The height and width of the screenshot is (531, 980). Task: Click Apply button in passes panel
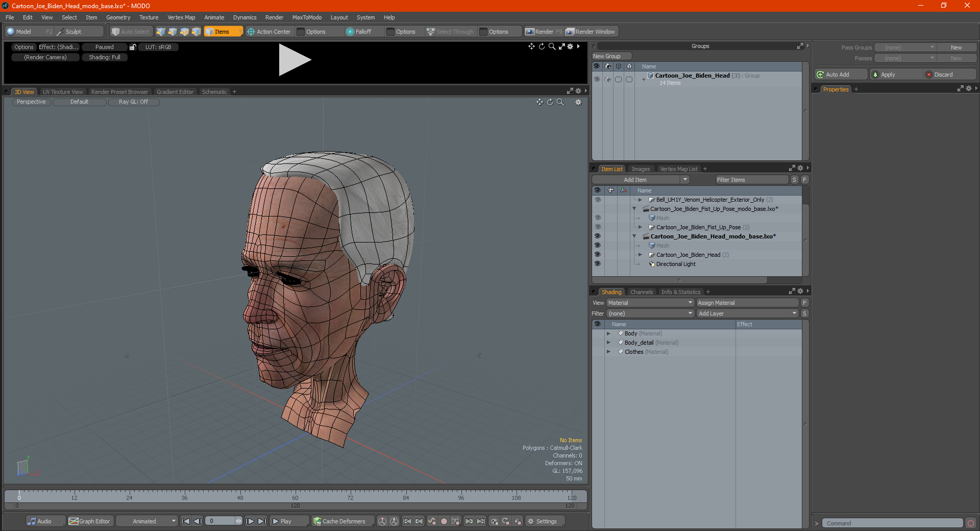click(896, 75)
